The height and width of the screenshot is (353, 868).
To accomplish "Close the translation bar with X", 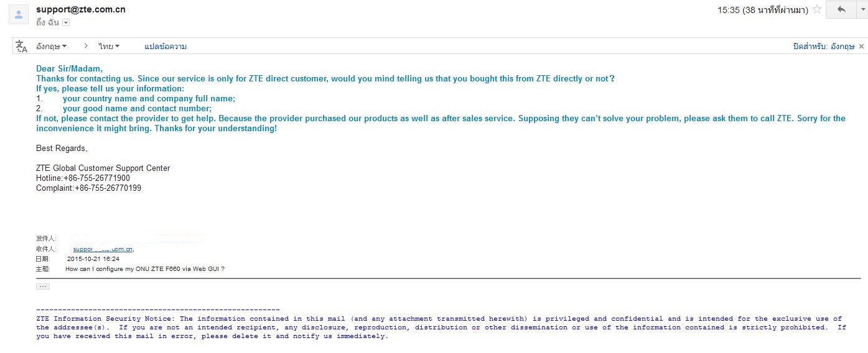I will [862, 47].
